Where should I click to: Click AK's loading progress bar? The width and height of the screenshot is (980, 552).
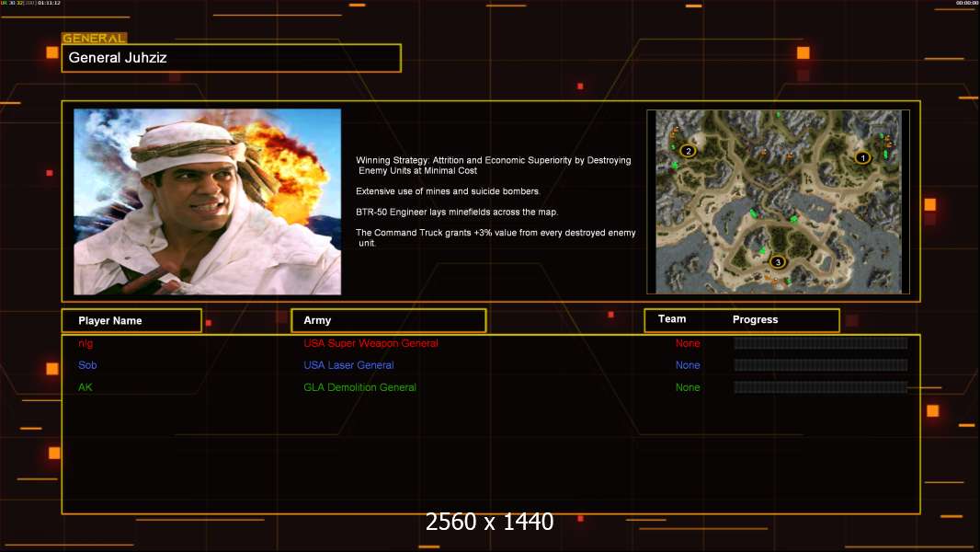pos(821,387)
